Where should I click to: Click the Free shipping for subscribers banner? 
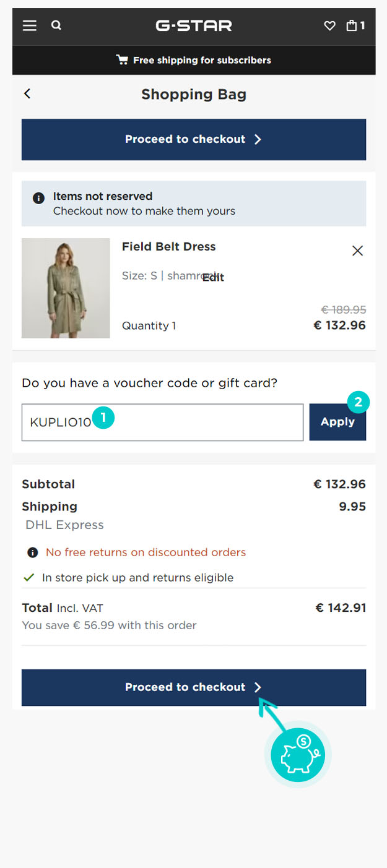coord(202,60)
